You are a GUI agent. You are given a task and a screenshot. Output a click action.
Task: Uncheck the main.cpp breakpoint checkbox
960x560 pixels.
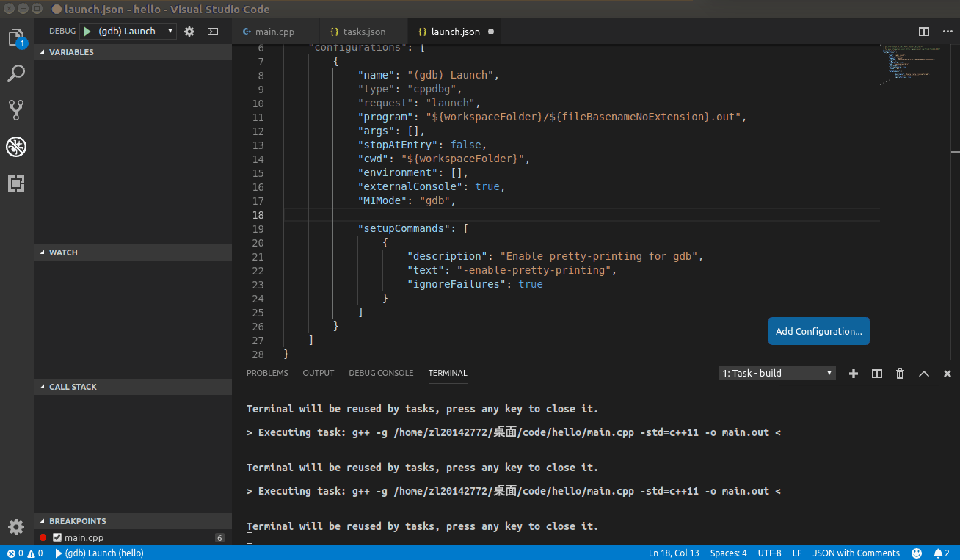click(x=57, y=538)
